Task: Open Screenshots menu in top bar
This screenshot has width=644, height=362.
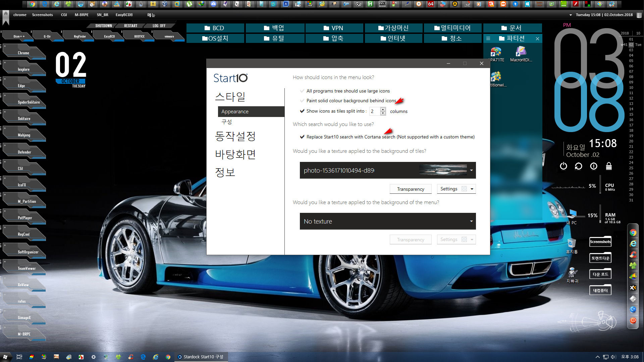Action: (x=42, y=15)
